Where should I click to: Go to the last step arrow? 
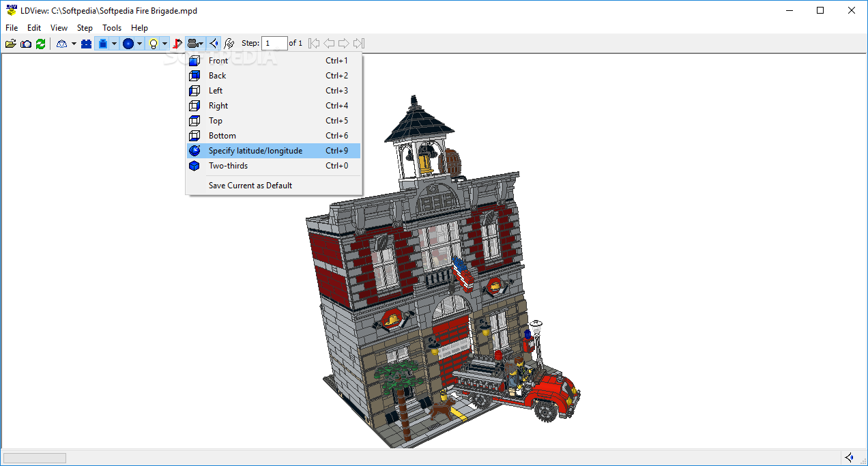point(359,43)
